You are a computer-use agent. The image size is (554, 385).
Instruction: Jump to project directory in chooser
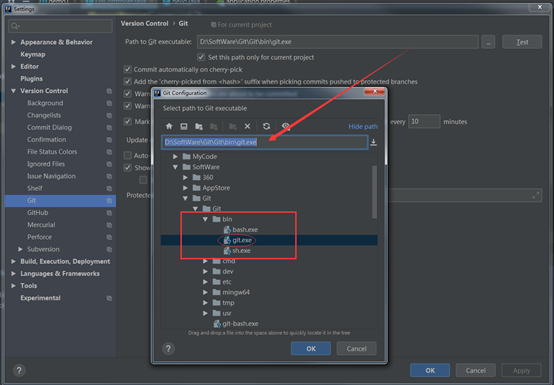coord(199,126)
